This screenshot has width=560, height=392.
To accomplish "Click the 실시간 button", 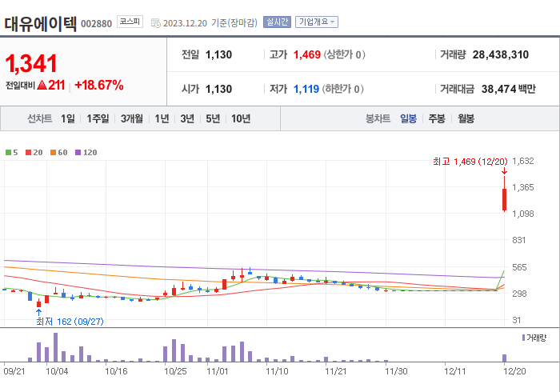I will click(277, 22).
